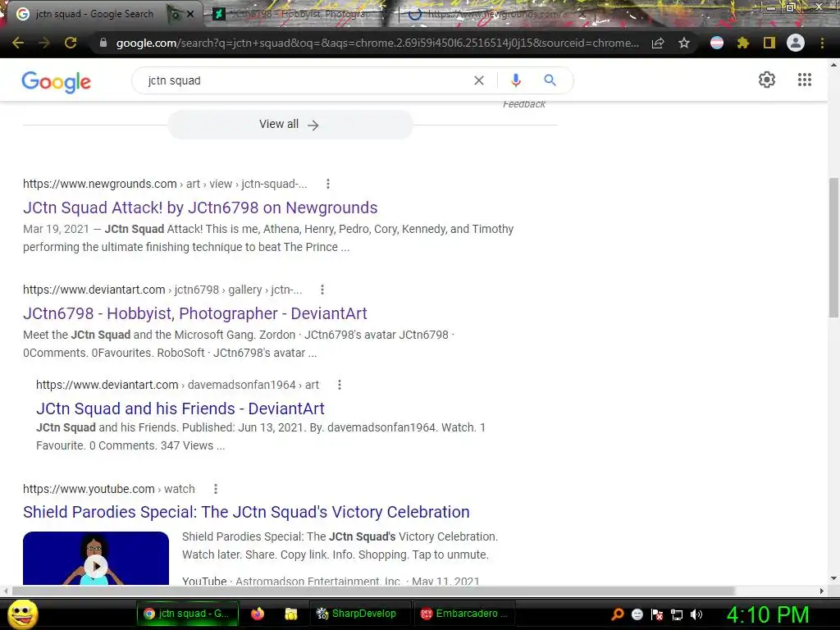The width and height of the screenshot is (840, 630).
Task: Click the horizontal scrollbar at bottom
Action: click(373, 591)
